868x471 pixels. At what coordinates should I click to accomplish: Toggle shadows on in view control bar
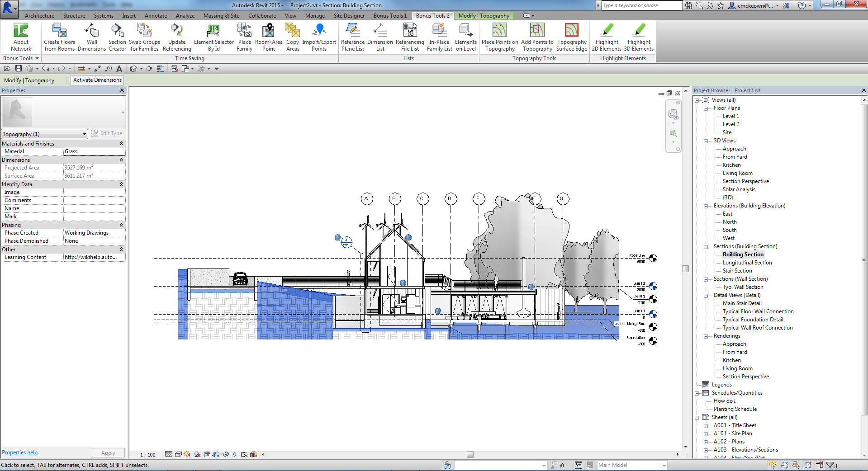[187, 455]
